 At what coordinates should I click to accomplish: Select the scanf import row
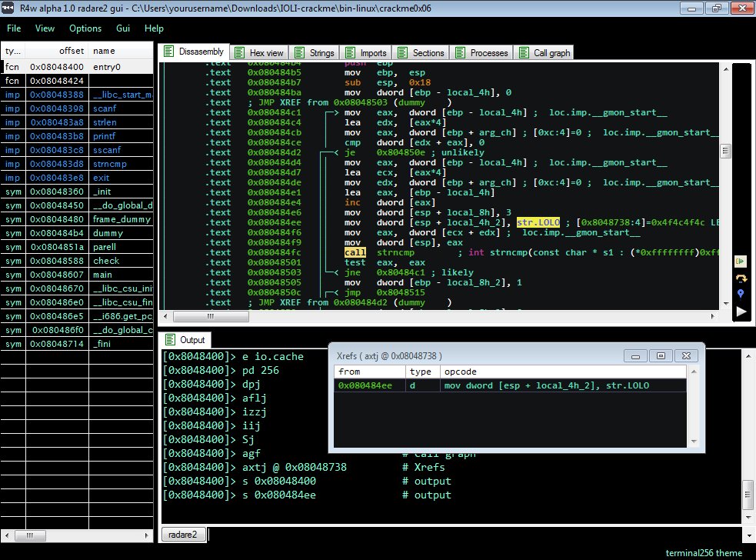77,108
